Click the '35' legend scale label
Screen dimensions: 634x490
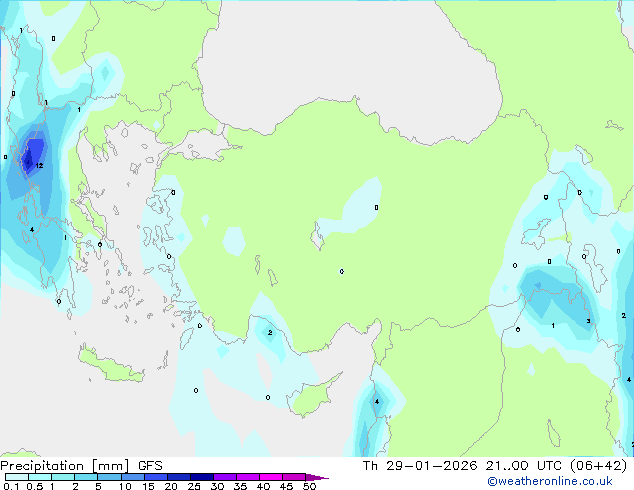point(240,486)
